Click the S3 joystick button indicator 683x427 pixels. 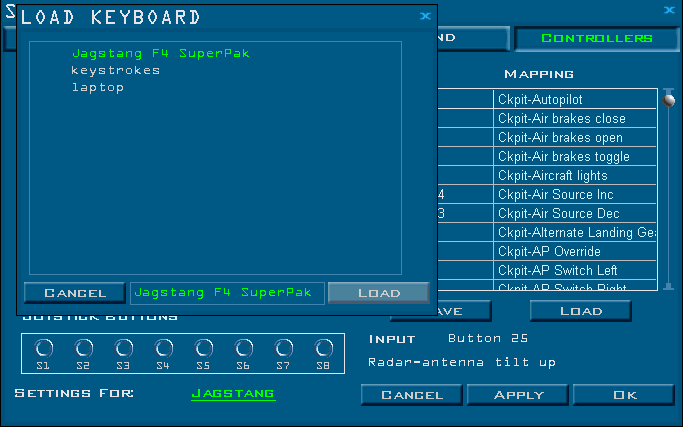click(123, 348)
